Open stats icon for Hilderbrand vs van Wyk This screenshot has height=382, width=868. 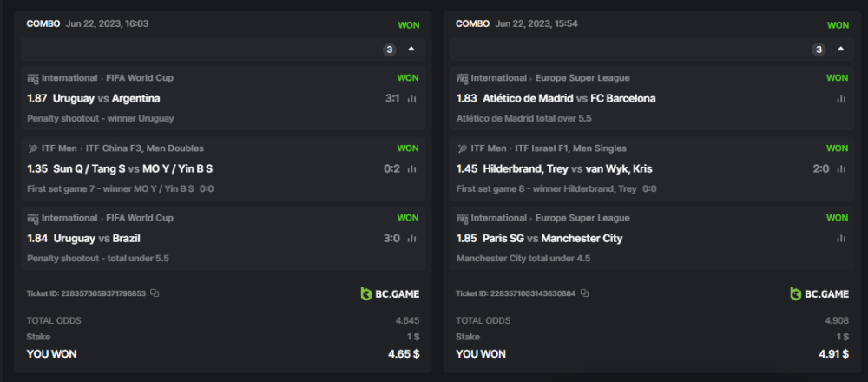tap(841, 168)
